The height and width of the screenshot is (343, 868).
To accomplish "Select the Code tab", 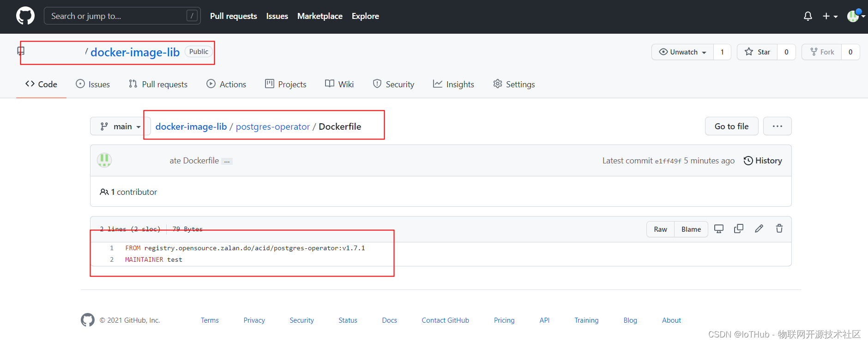I will point(41,84).
